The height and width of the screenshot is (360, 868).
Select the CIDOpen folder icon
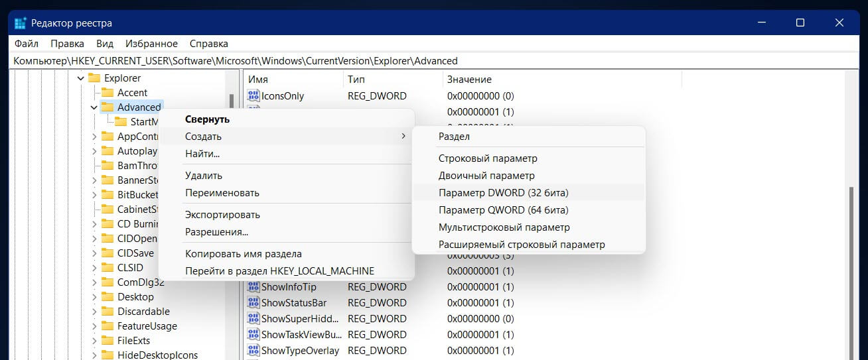click(x=107, y=239)
